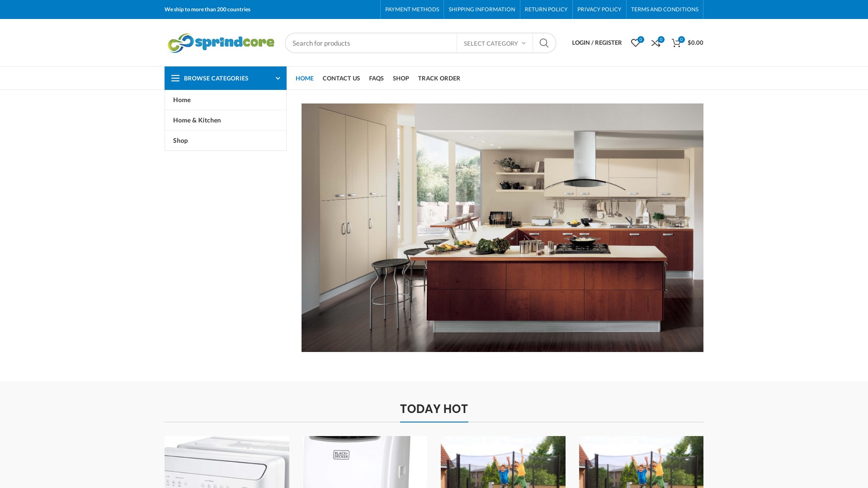Click the shopping cart icon

coord(676,43)
